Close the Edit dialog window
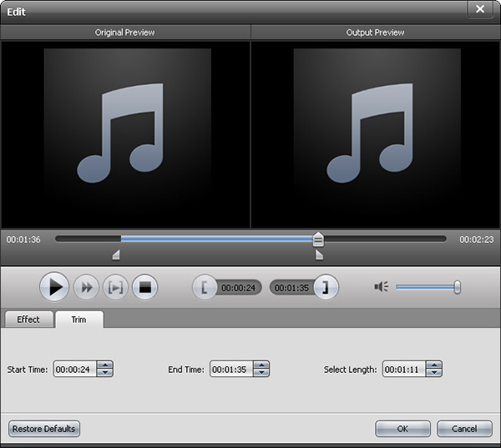 (480, 9)
